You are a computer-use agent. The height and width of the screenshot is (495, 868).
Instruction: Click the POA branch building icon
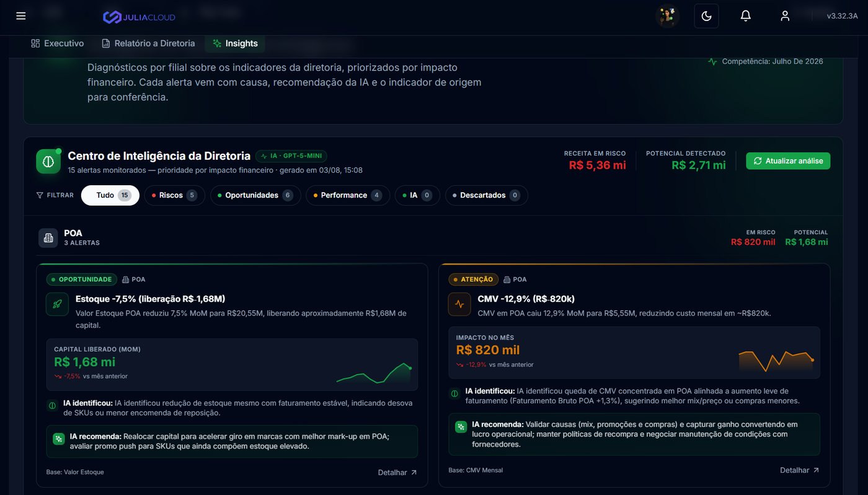click(48, 238)
